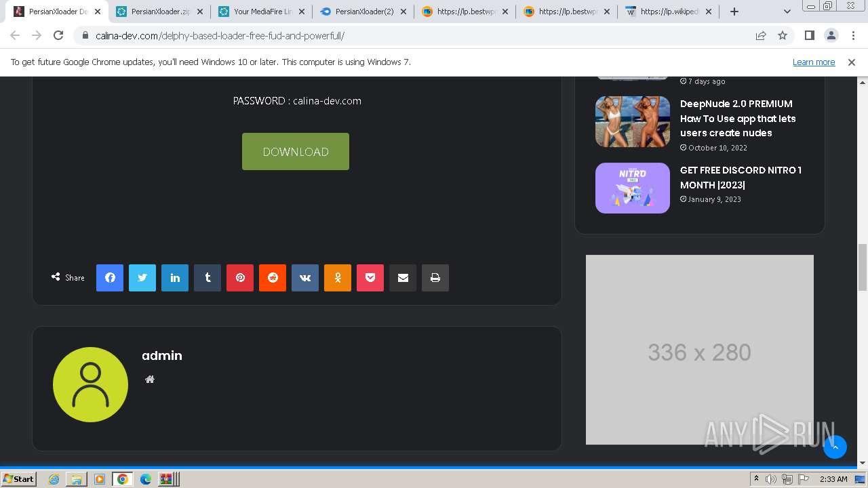
Task: Save post to Pocket
Action: click(x=370, y=278)
